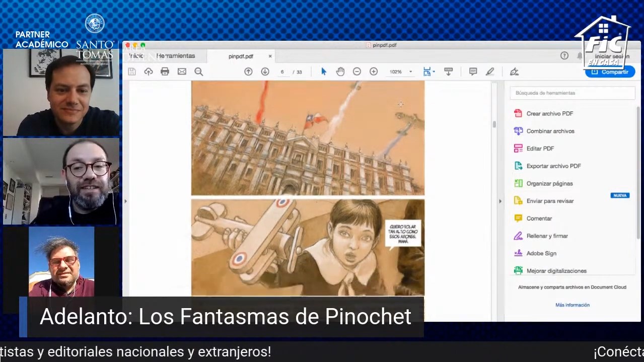Click the Mejorar digitalizaciones label
The height and width of the screenshot is (362, 644).
[556, 271]
